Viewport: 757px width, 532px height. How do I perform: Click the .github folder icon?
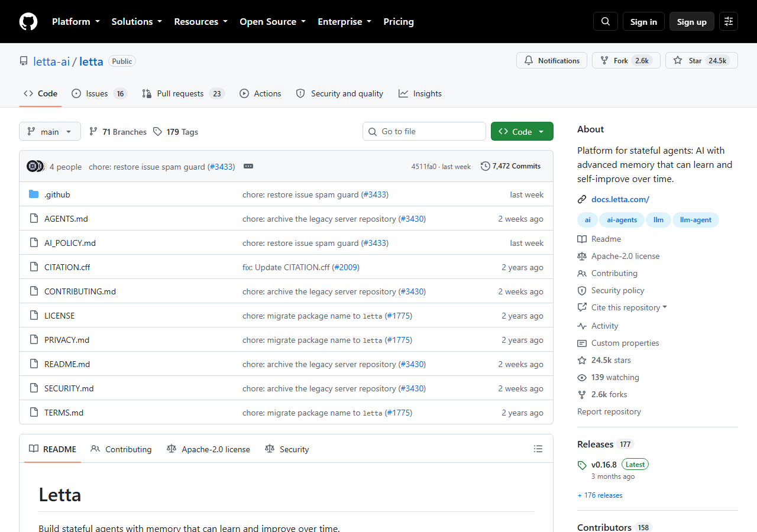tap(34, 194)
